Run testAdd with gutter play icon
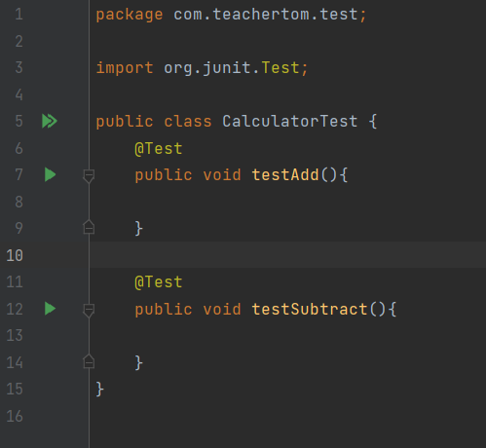 (x=50, y=174)
